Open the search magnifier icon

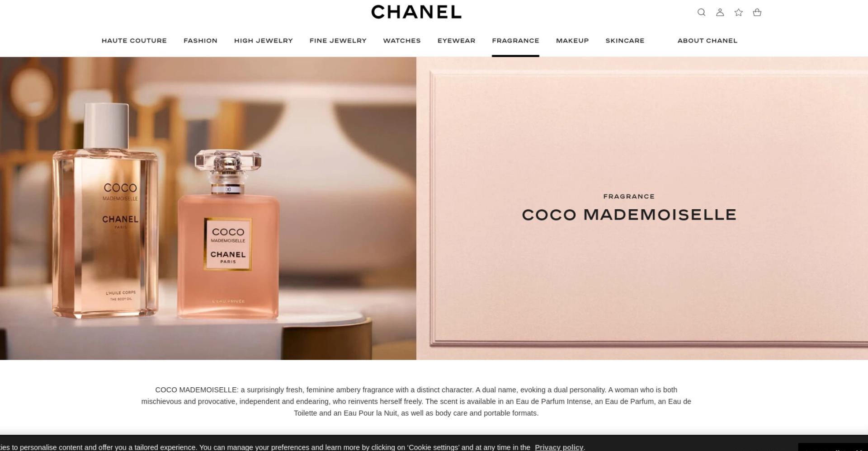coord(701,13)
